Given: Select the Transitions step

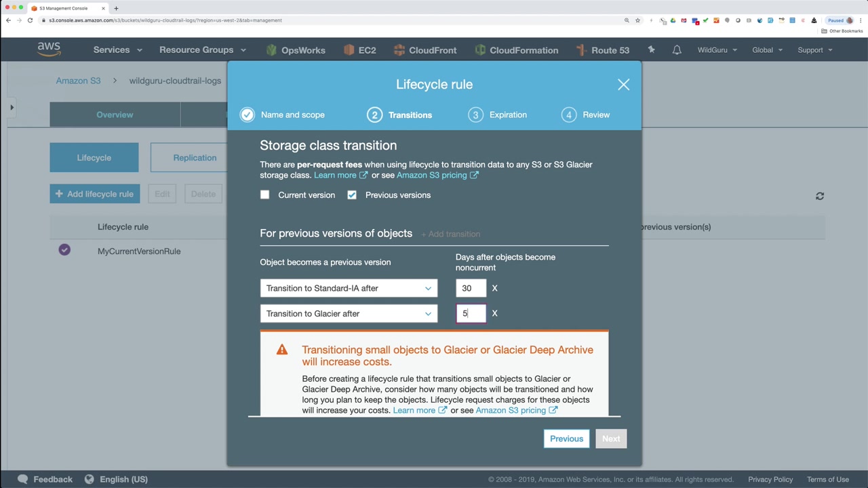Looking at the screenshot, I should [400, 115].
